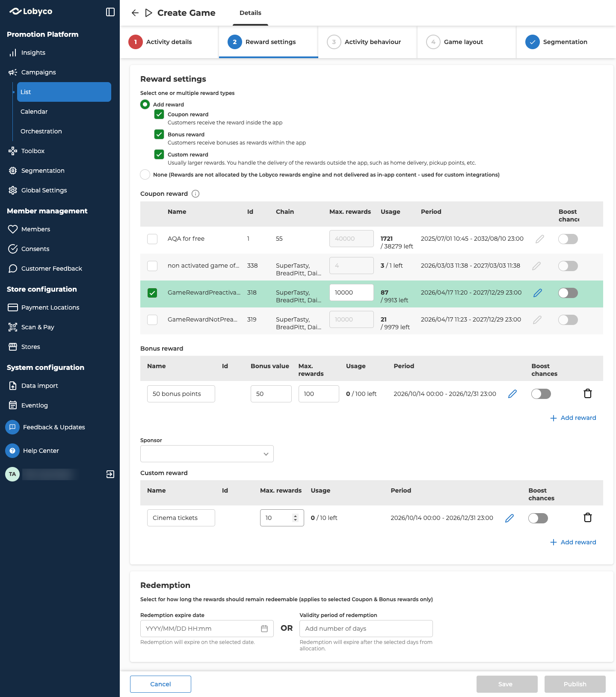Increment the Cinema tickets max rewards stepper
The width and height of the screenshot is (616, 697).
tap(295, 516)
